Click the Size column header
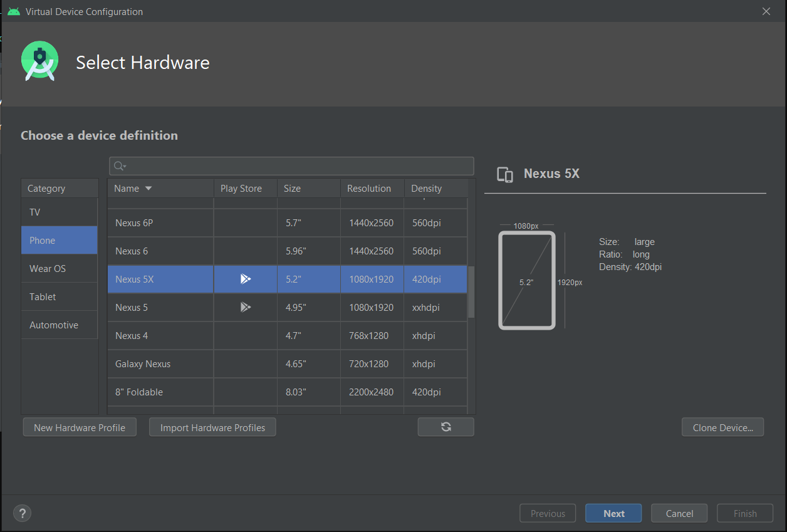The image size is (787, 532). click(309, 188)
